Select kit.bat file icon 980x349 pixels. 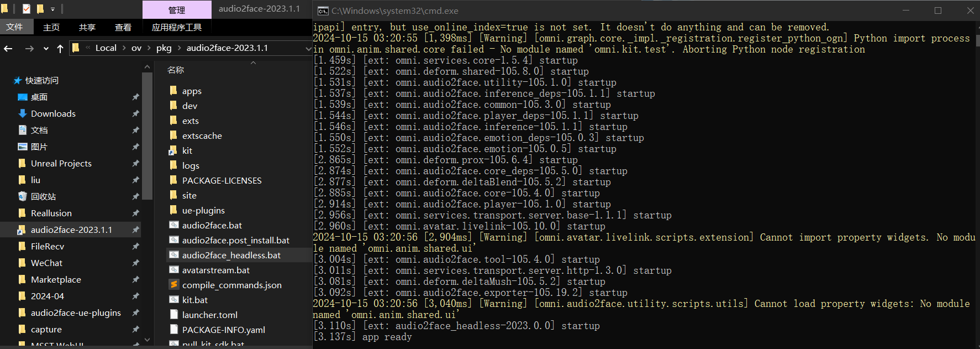(x=173, y=300)
